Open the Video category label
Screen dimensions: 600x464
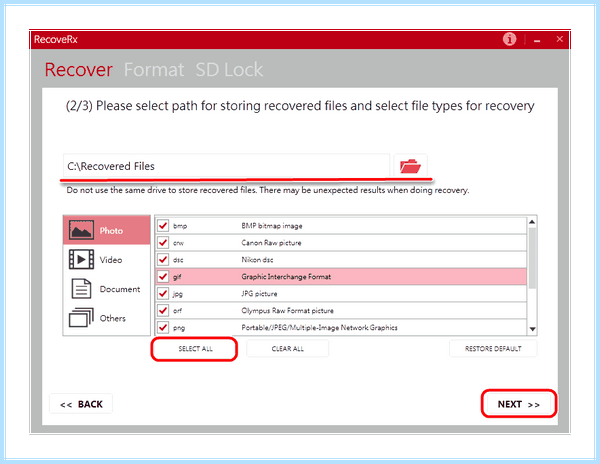(x=111, y=260)
